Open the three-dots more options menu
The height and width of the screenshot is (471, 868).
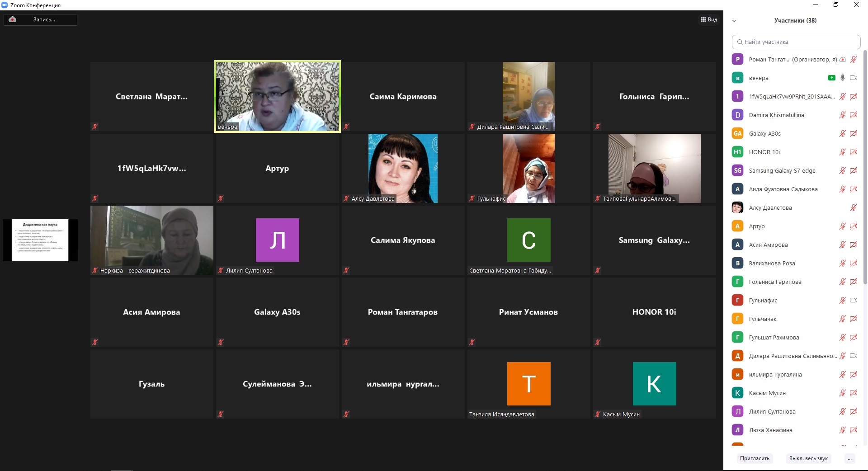point(849,458)
